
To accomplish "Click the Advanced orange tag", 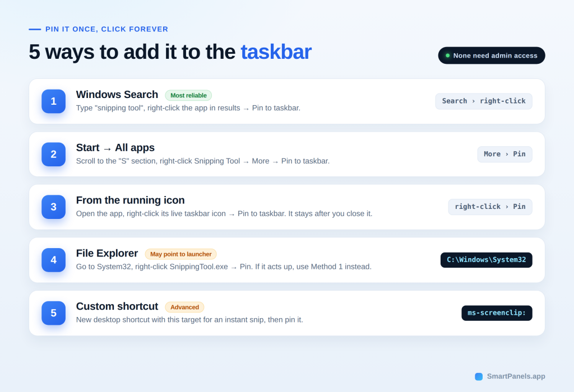I will 184,307.
